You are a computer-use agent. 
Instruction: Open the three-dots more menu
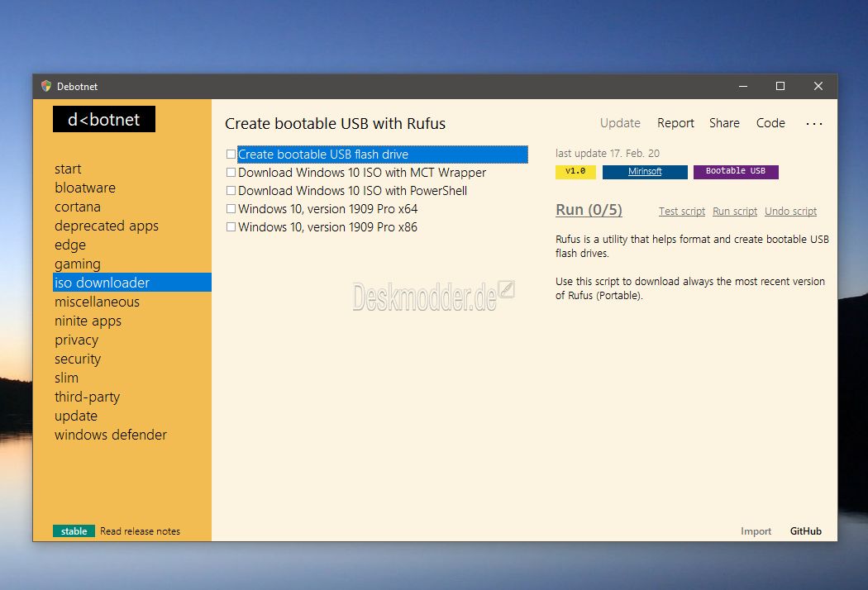[813, 123]
